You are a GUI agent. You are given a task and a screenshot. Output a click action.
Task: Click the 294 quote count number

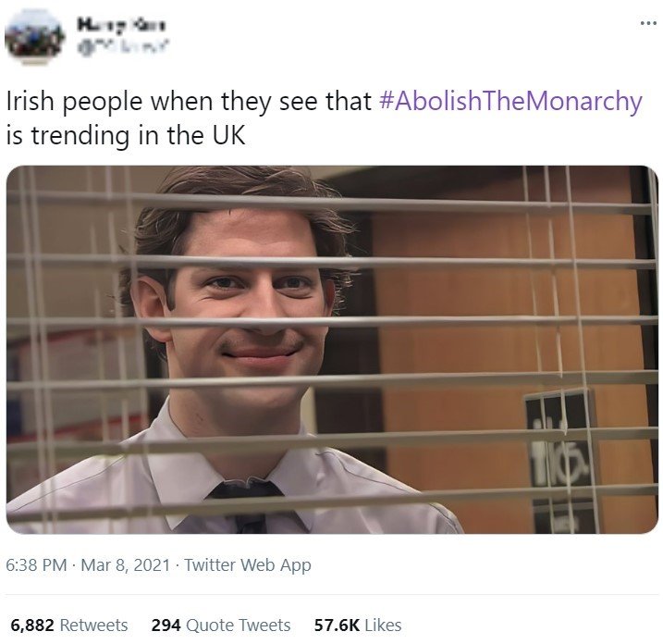click(166, 625)
